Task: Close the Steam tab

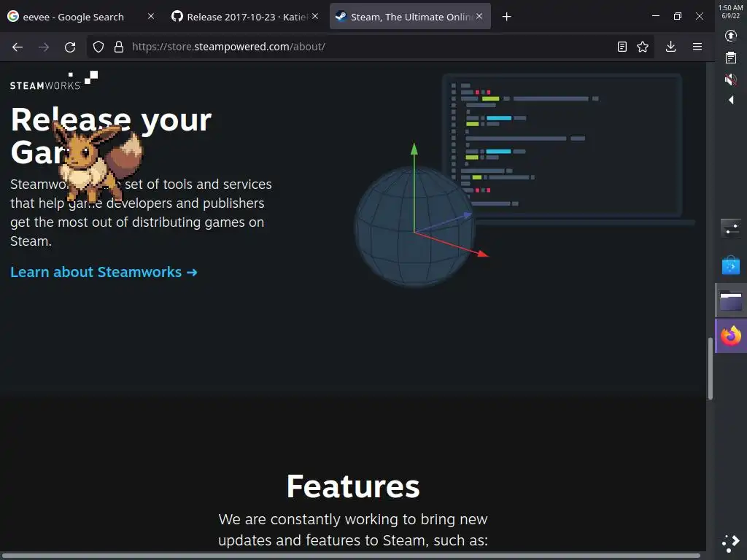Action: [479, 16]
